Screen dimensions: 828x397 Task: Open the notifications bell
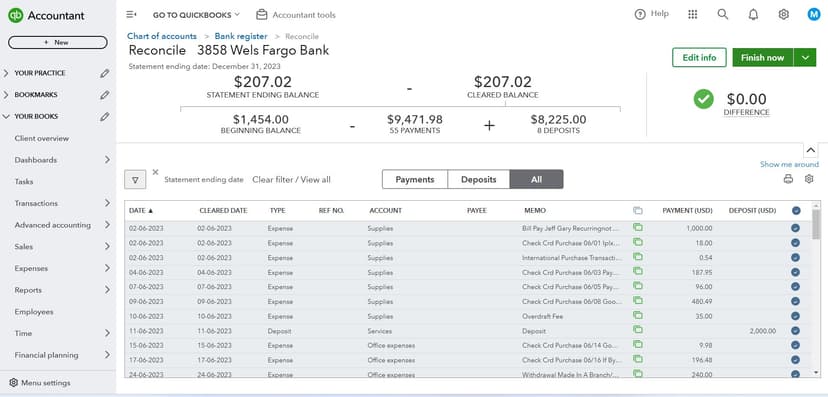tap(754, 15)
